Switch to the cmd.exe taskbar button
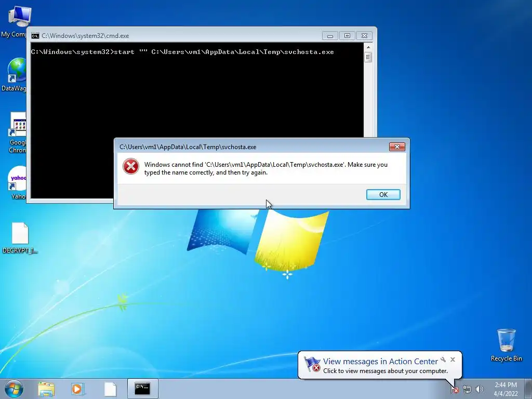The image size is (532, 399). coord(142,389)
